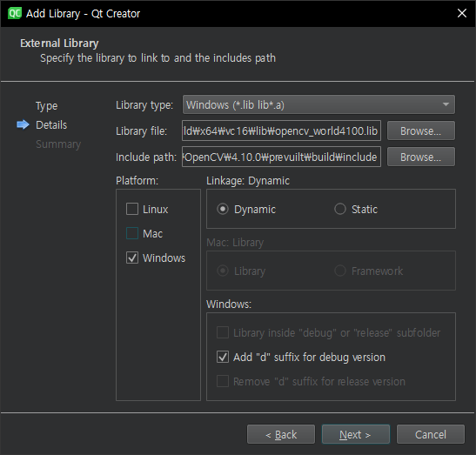Browse for the library file
476x455 pixels.
click(x=421, y=130)
